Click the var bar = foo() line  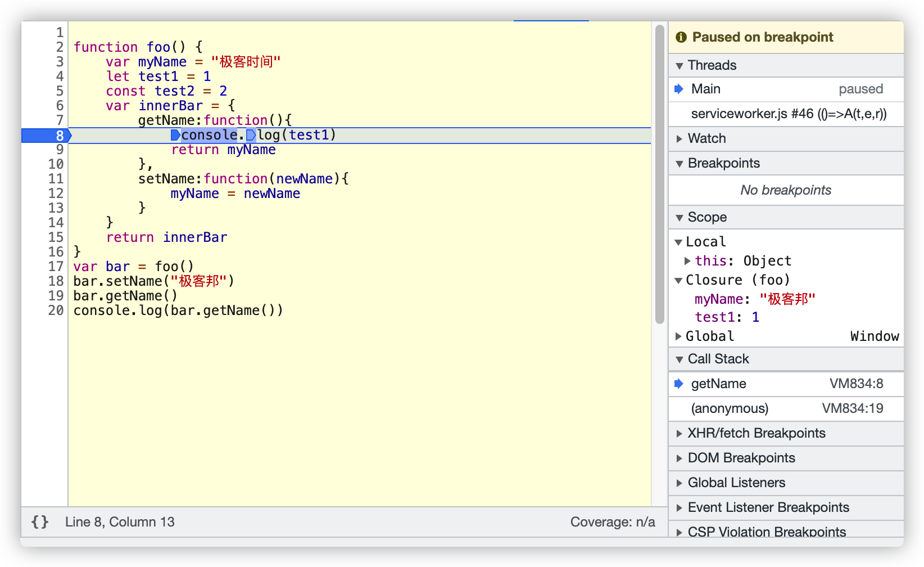(134, 267)
